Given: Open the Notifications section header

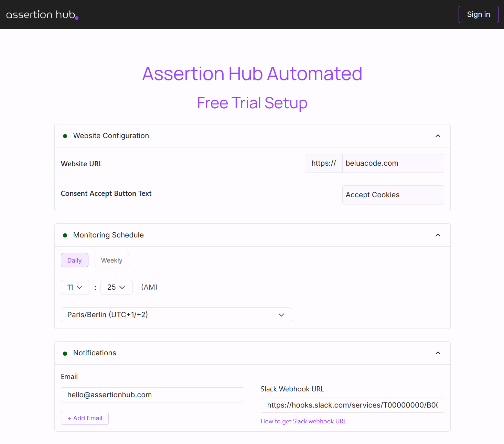Looking at the screenshot, I should tap(94, 353).
